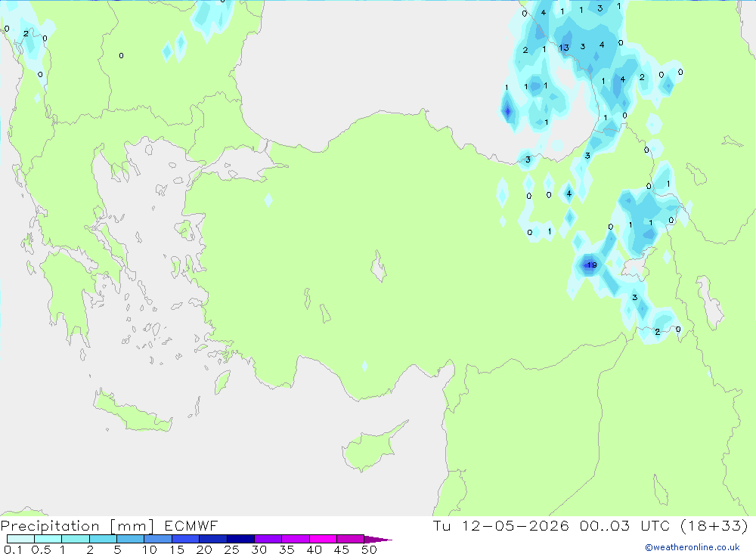Click the '35' legend scale label
Screen dimensions: 756x554
(287, 549)
